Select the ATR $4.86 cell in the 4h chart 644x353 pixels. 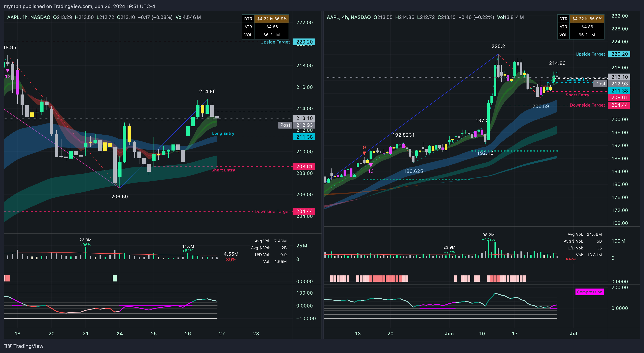pyautogui.click(x=587, y=27)
